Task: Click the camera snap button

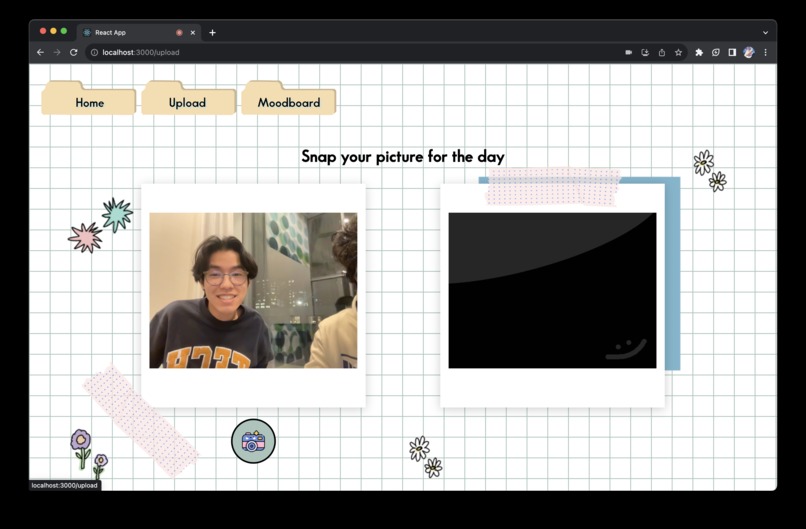Action: click(x=253, y=441)
